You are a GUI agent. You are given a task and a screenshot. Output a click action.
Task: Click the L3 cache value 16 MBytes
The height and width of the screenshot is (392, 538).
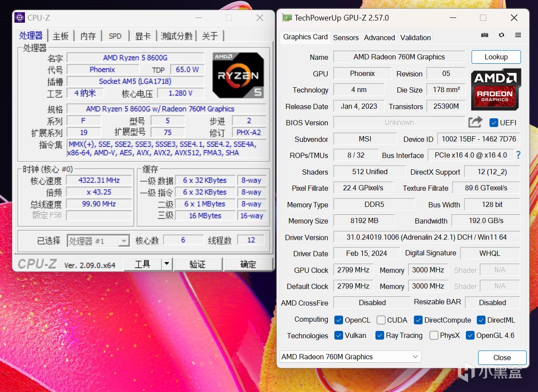point(205,216)
